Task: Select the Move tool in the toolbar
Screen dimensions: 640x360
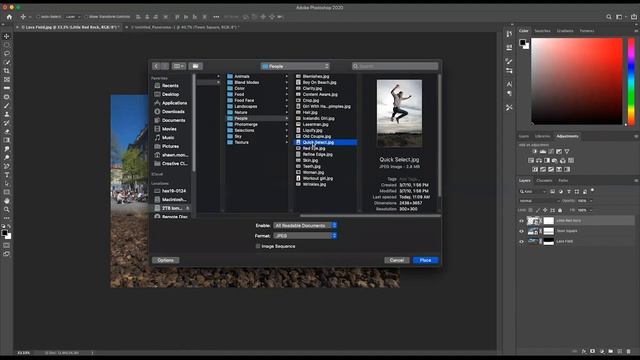Action: coord(7,36)
